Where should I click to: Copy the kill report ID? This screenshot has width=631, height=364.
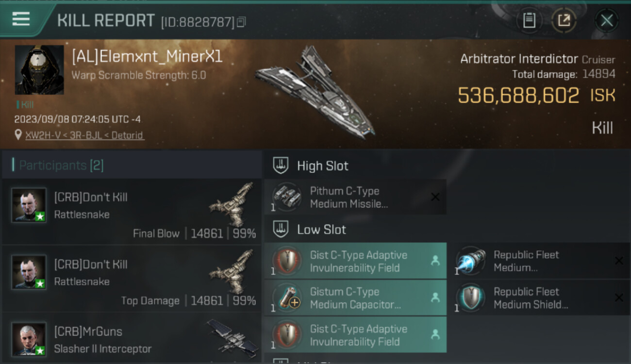pos(242,22)
